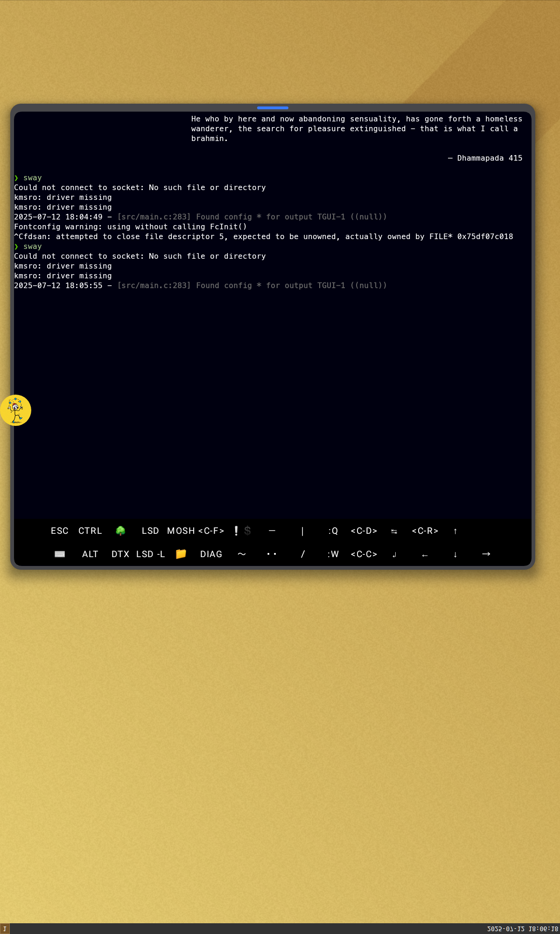Tap the DTX shortcut key
The height and width of the screenshot is (934, 560).
(120, 554)
